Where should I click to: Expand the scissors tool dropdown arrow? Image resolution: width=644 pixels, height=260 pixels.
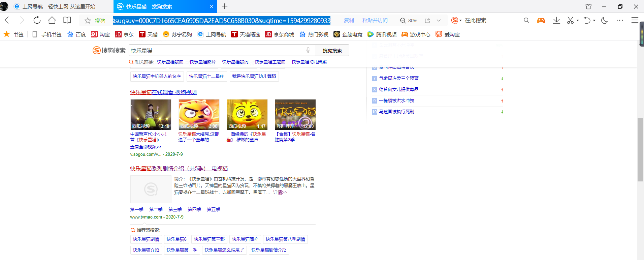tap(578, 21)
